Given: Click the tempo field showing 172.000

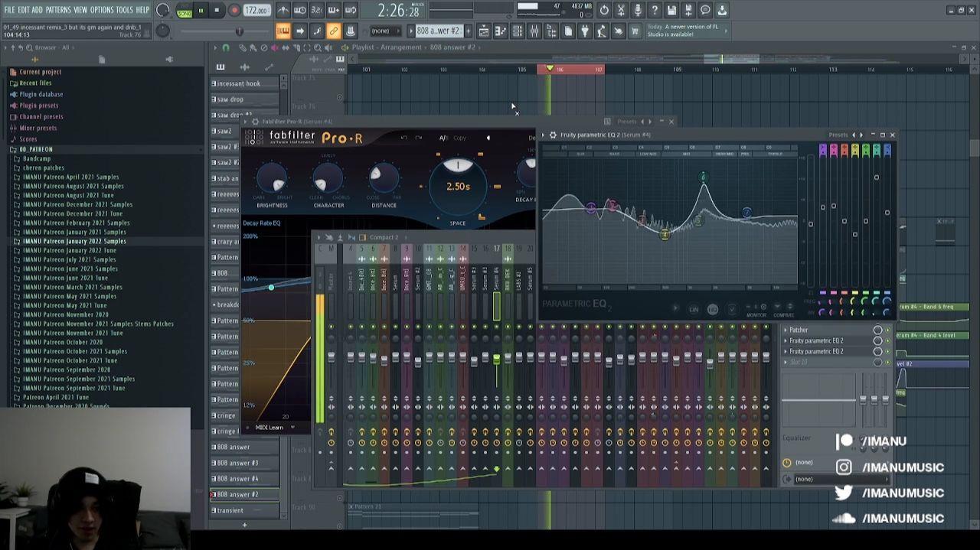Looking at the screenshot, I should click(x=256, y=11).
